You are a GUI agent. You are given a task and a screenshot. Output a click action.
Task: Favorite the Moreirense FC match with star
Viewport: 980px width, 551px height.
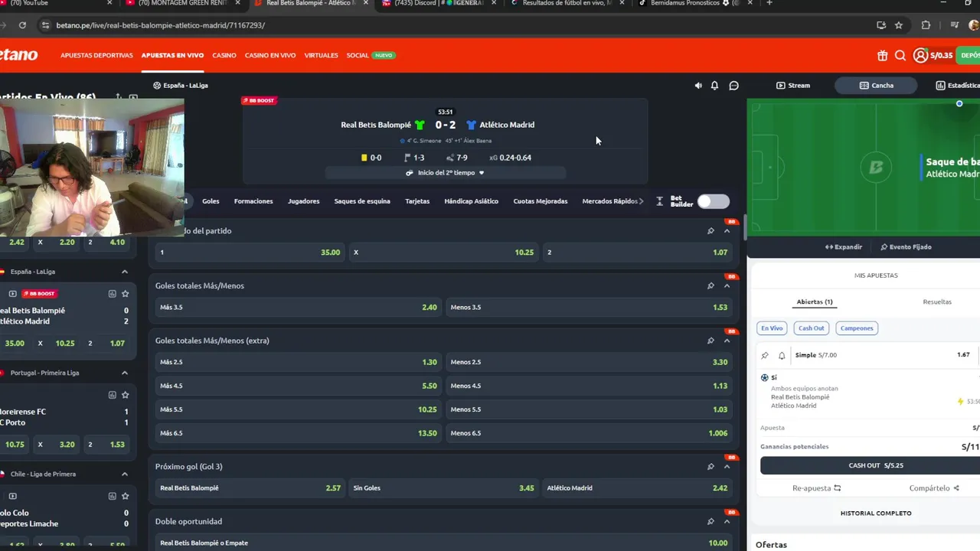coord(125,395)
